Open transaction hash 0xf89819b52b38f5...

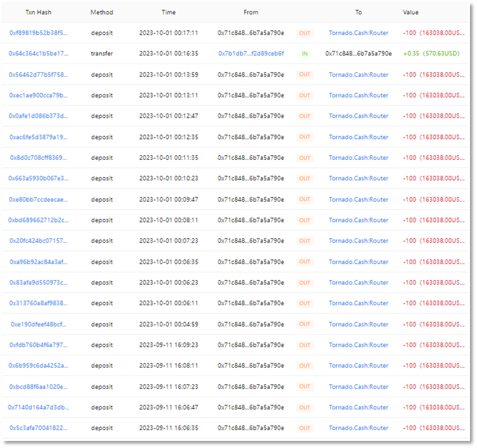point(38,33)
